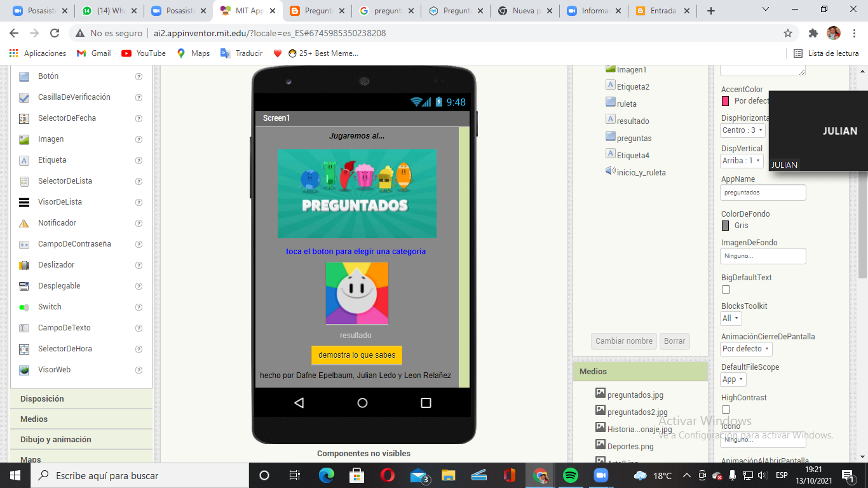Select the CasillaDeVerificación palette component
The height and width of the screenshot is (488, 868).
click(x=74, y=97)
